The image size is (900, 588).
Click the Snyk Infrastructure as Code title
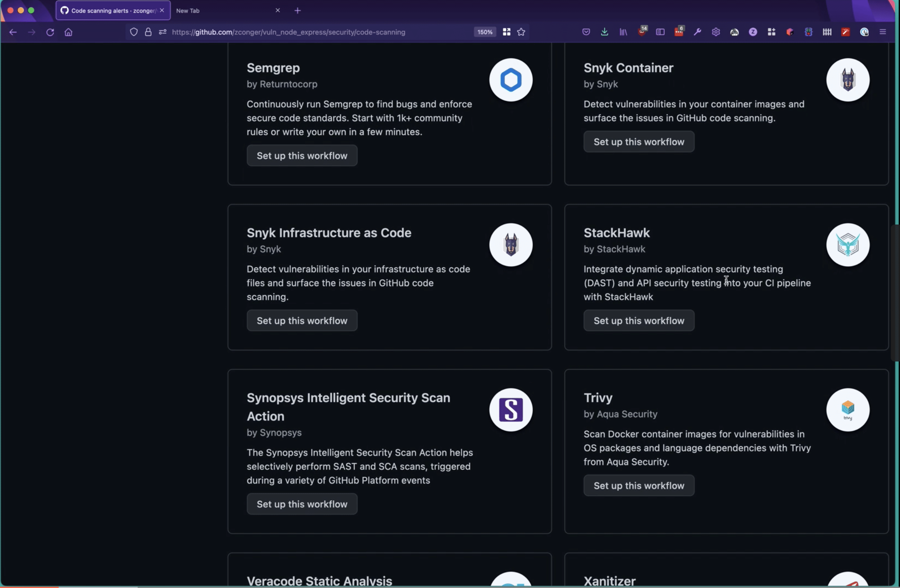pyautogui.click(x=329, y=233)
